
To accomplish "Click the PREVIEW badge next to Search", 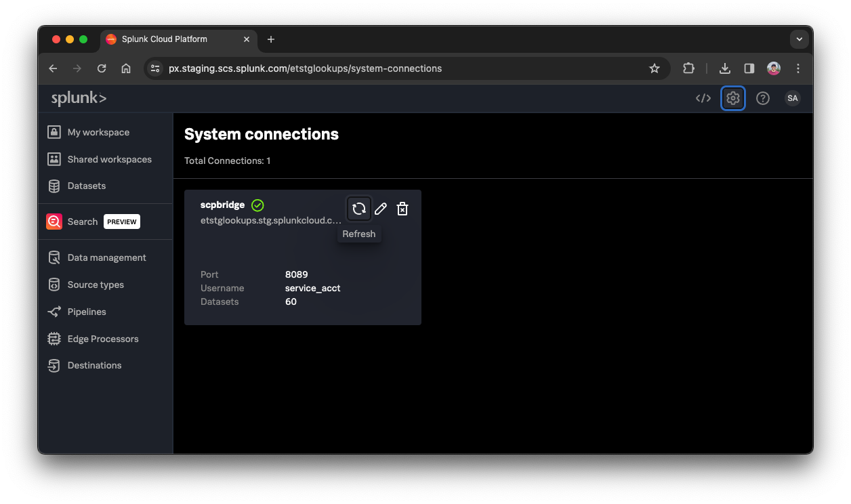I will (x=122, y=222).
